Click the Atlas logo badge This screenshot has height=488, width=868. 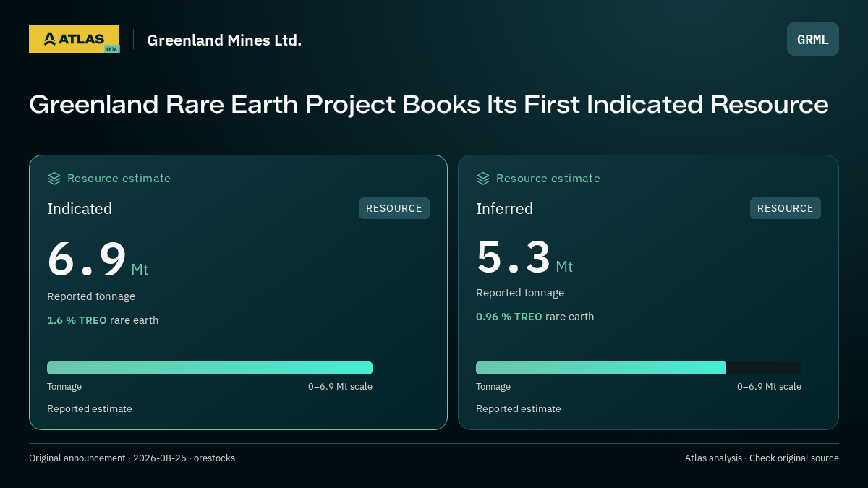(74, 39)
